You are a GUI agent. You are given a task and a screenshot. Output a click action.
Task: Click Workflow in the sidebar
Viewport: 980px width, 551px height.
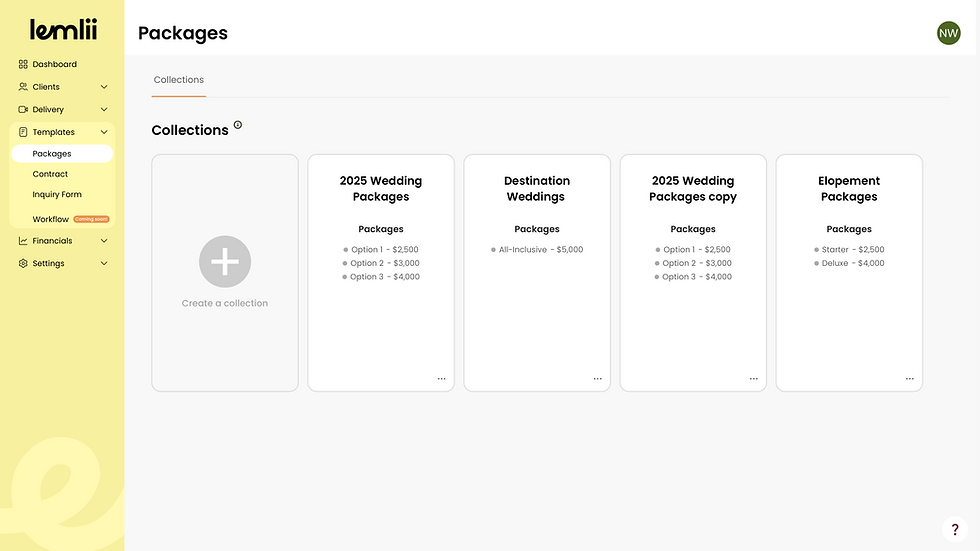(x=51, y=219)
